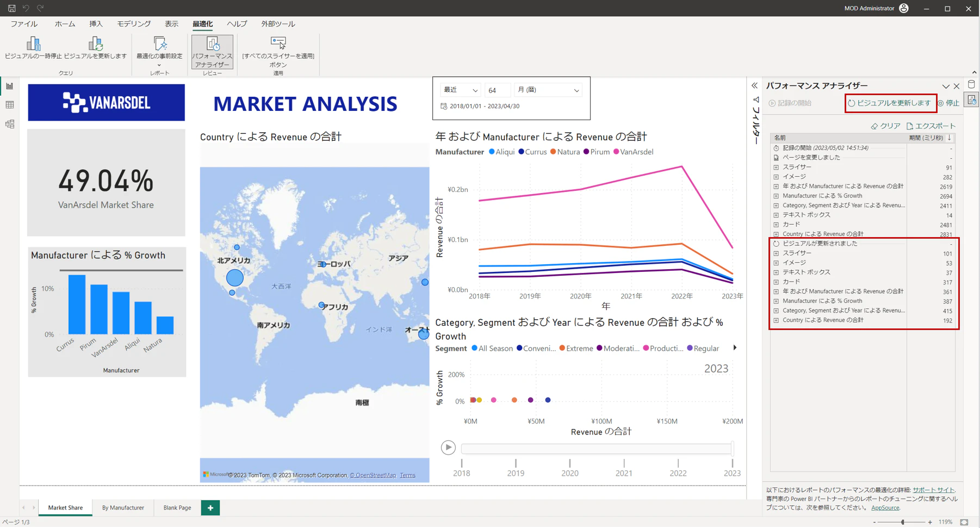Go to the By Manufacturer page tab
The height and width of the screenshot is (528, 980).
click(123, 508)
